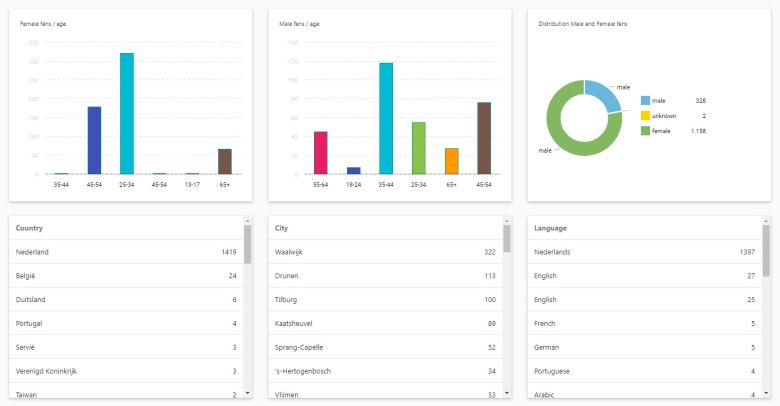Click the Language column header
This screenshot has width=780, height=406.
[x=553, y=228]
